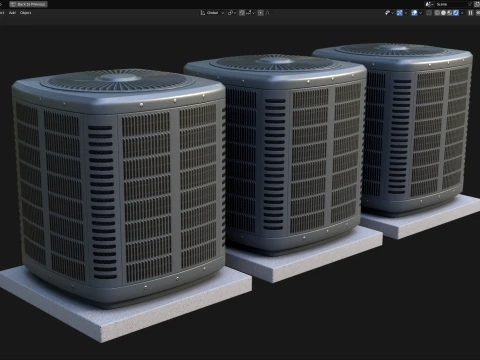
Task: Open the snapping options dropdown
Action: [x=250, y=13]
